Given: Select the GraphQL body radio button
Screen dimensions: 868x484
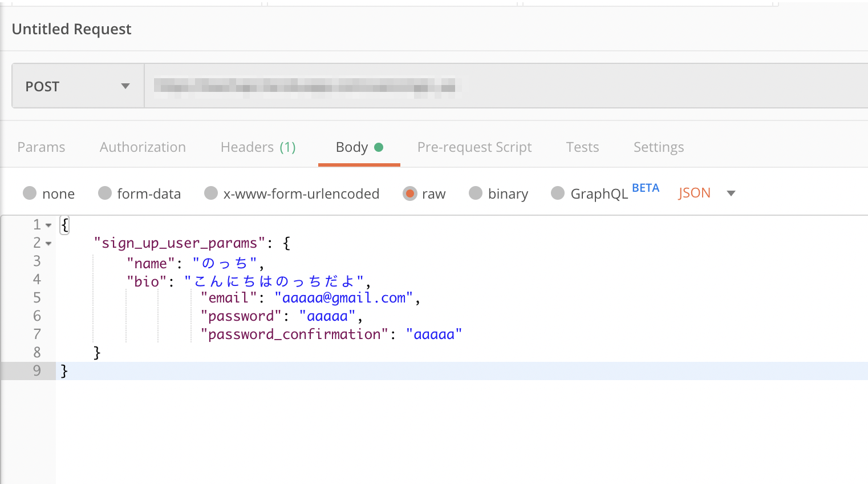Looking at the screenshot, I should pos(558,193).
